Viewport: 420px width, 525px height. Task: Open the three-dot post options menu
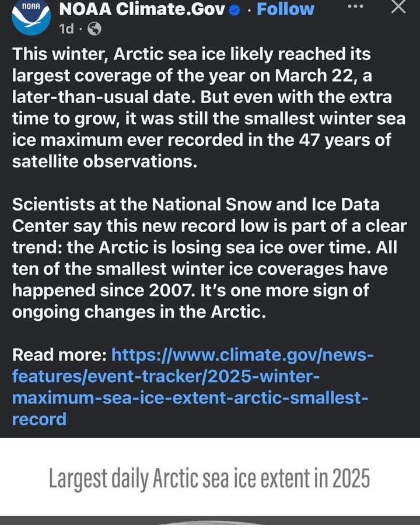(x=355, y=6)
